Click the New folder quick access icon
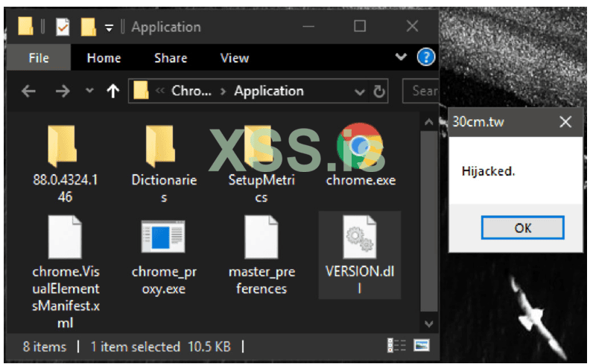The height and width of the screenshot is (364, 593). [x=88, y=28]
